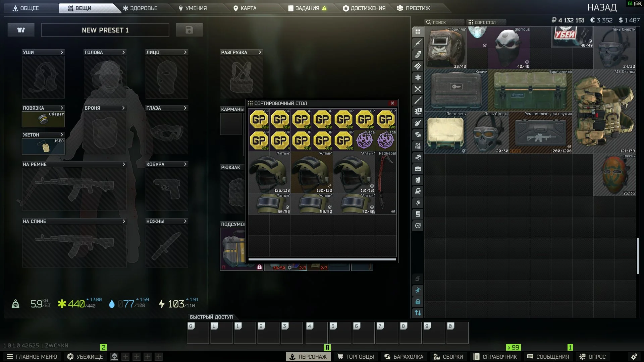Select the keys filter icon
The image size is (644, 362).
coord(418,203)
